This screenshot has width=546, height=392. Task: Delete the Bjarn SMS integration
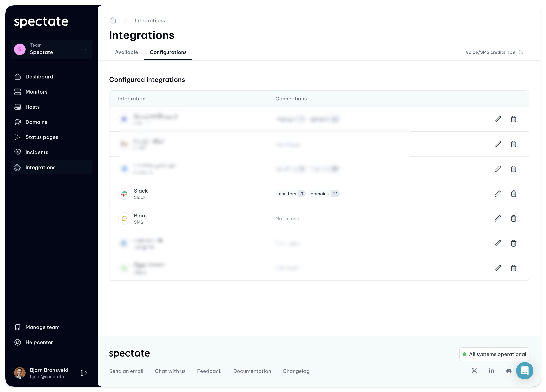tap(513, 218)
